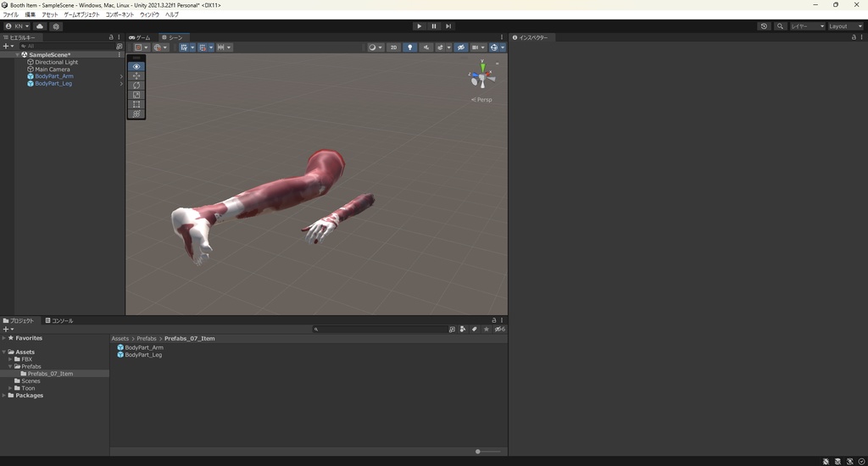Screen dimensions: 868x466
Task: Open the アセット (Assets) menu
Action: click(x=50, y=15)
